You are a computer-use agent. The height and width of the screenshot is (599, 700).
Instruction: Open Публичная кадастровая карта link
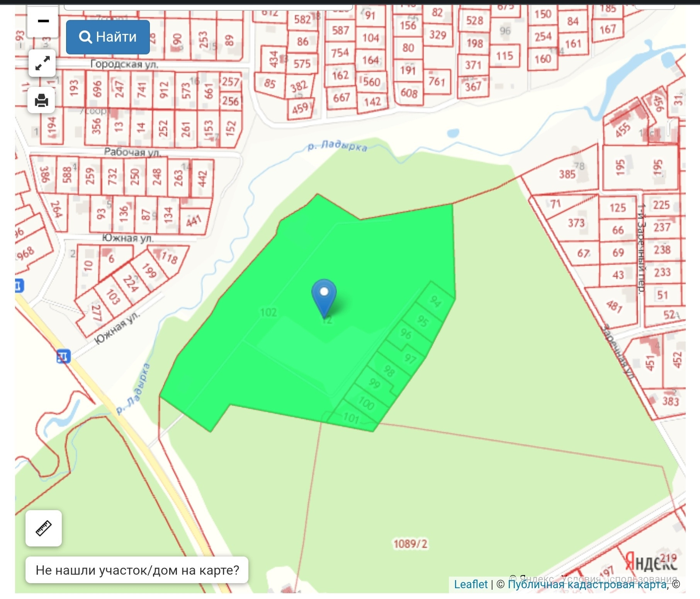[x=587, y=584]
